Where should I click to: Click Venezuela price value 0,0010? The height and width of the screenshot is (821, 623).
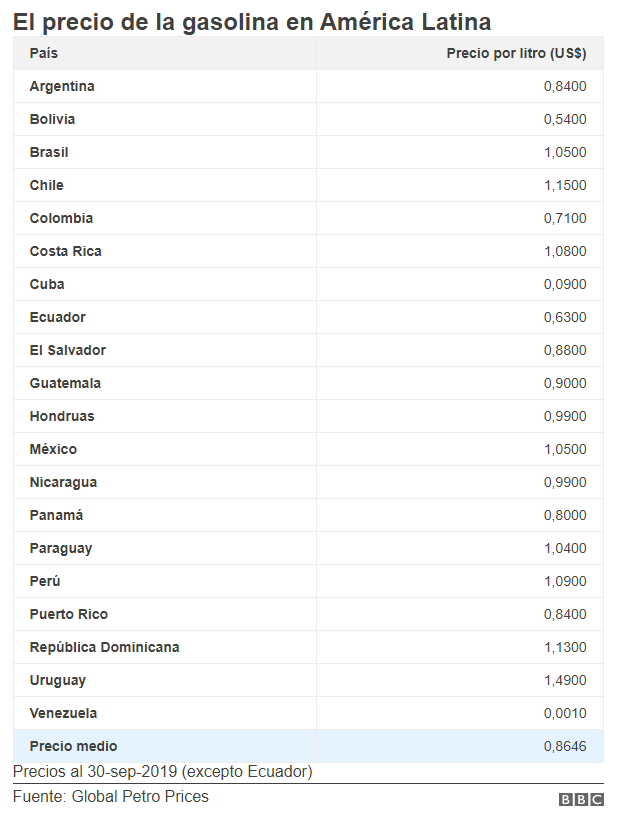pyautogui.click(x=565, y=713)
